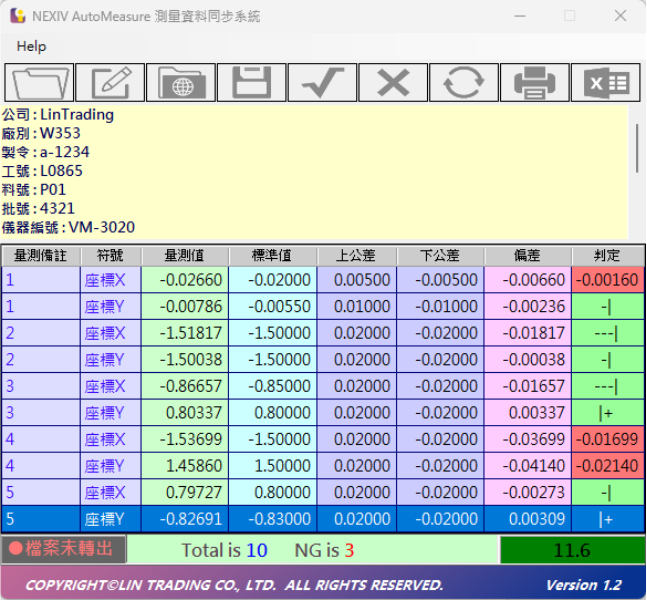Image resolution: width=647 pixels, height=600 pixels.
Task: Click the open folder toolbar icon
Action: pyautogui.click(x=40, y=83)
